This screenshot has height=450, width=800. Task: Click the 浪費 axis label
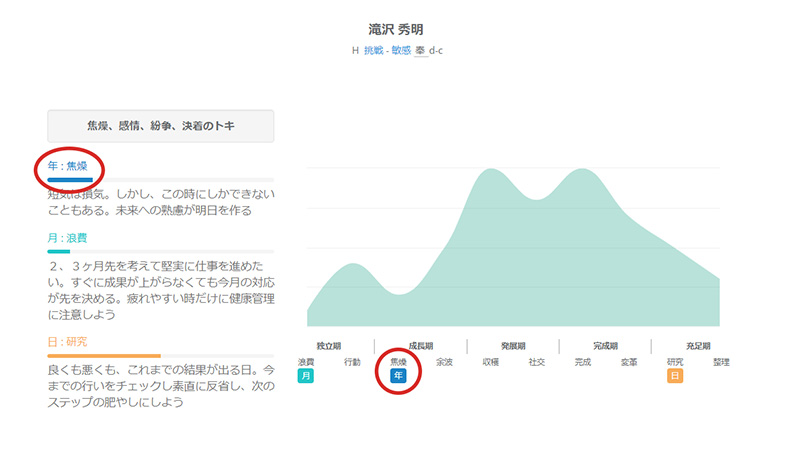[x=306, y=362]
